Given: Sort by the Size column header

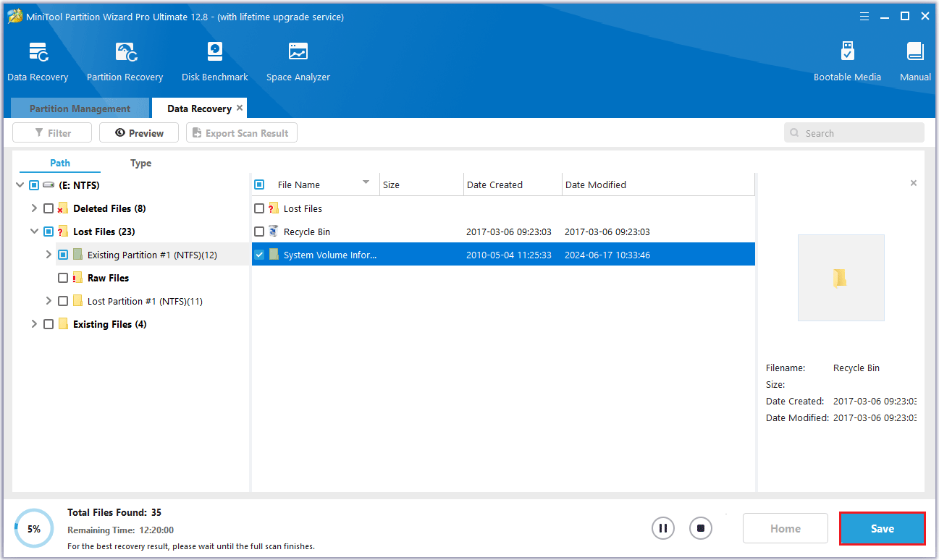Looking at the screenshot, I should click(422, 184).
